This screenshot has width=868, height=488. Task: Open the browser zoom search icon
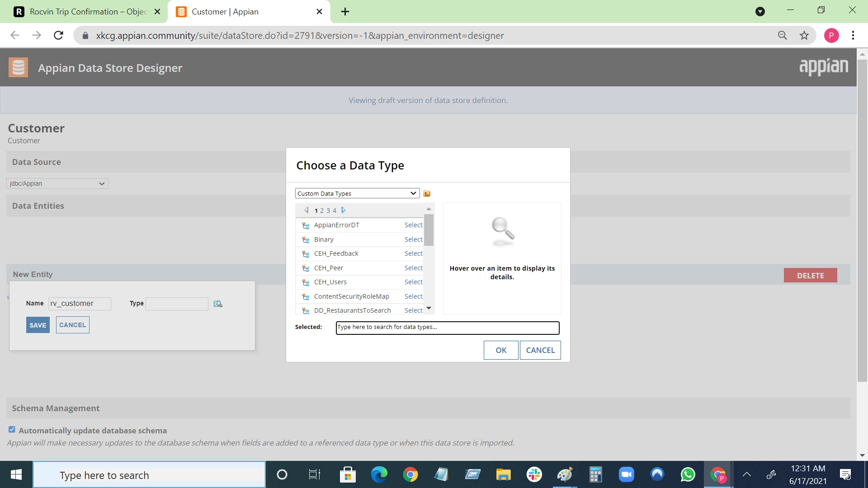(x=783, y=35)
